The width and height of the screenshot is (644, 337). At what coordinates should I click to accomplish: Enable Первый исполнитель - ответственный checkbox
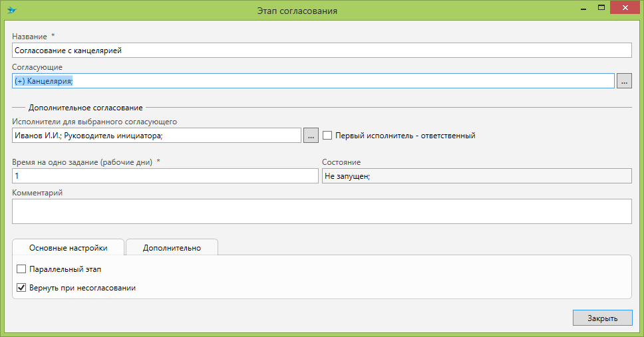pos(327,136)
